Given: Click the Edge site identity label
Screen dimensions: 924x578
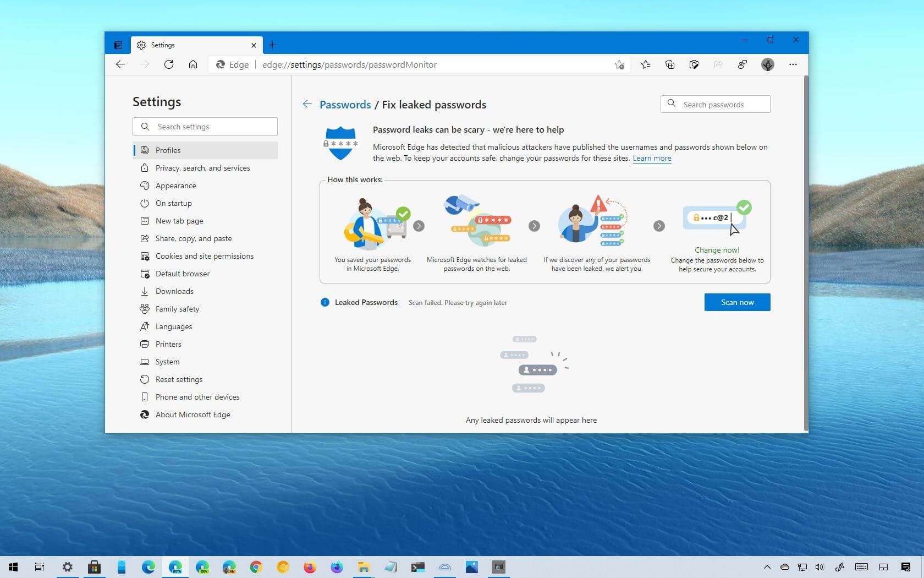Looking at the screenshot, I should pos(232,64).
